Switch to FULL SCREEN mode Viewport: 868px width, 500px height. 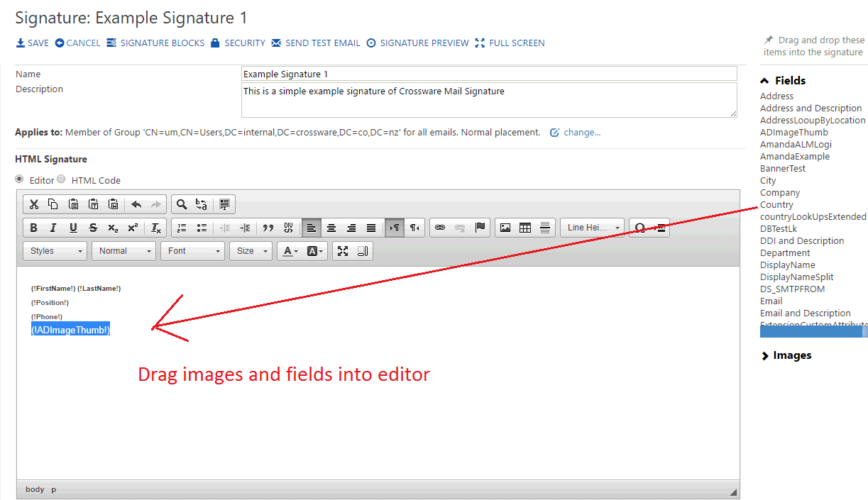tap(510, 43)
